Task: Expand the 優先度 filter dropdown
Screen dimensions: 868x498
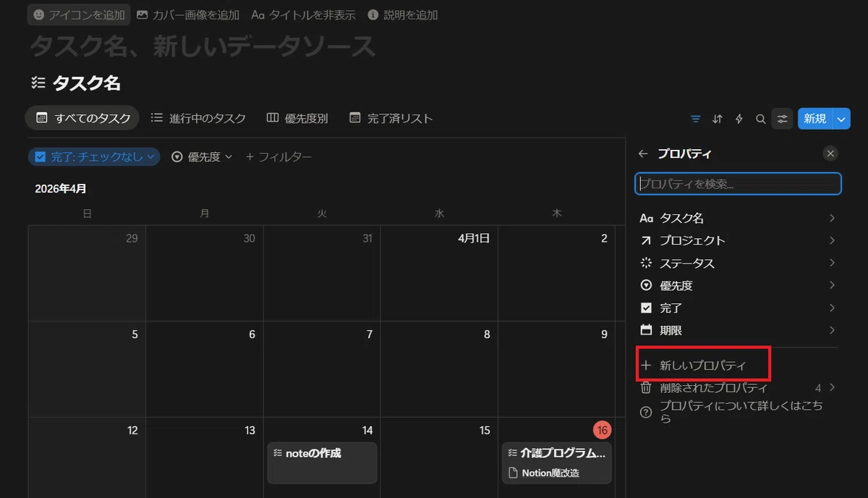Action: (x=202, y=156)
